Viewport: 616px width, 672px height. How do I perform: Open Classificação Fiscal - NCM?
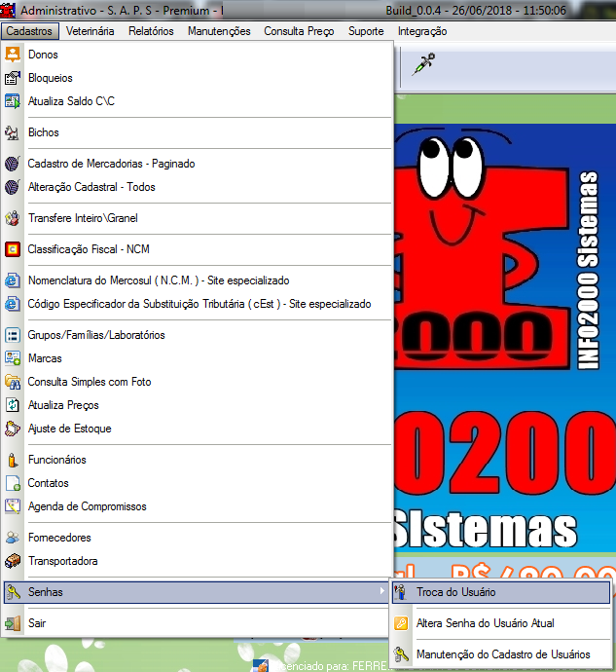(198, 249)
